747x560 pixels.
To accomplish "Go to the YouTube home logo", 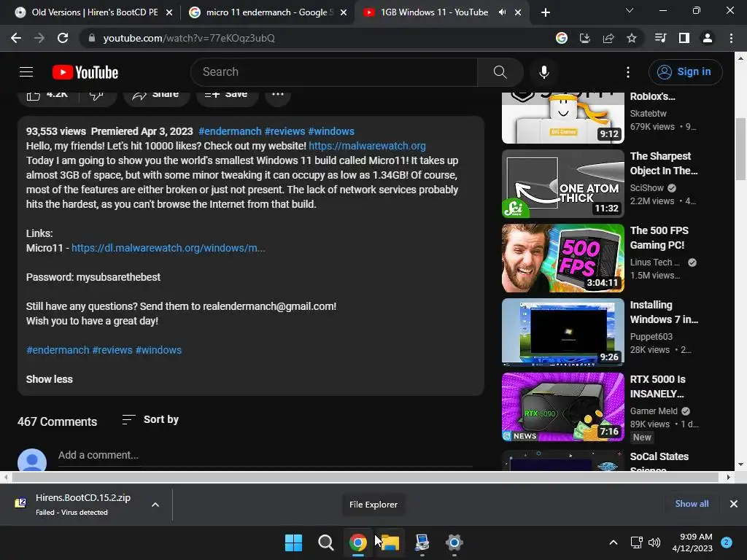I will 85,72.
